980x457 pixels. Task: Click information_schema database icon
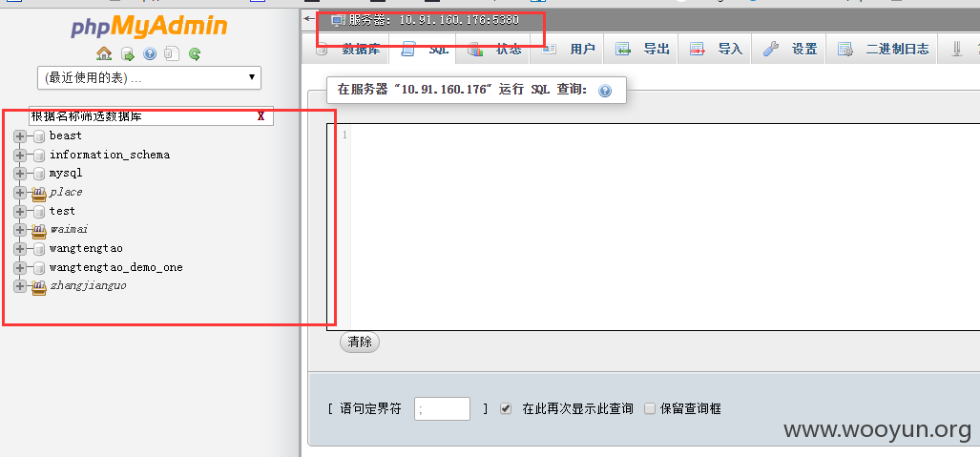(39, 156)
